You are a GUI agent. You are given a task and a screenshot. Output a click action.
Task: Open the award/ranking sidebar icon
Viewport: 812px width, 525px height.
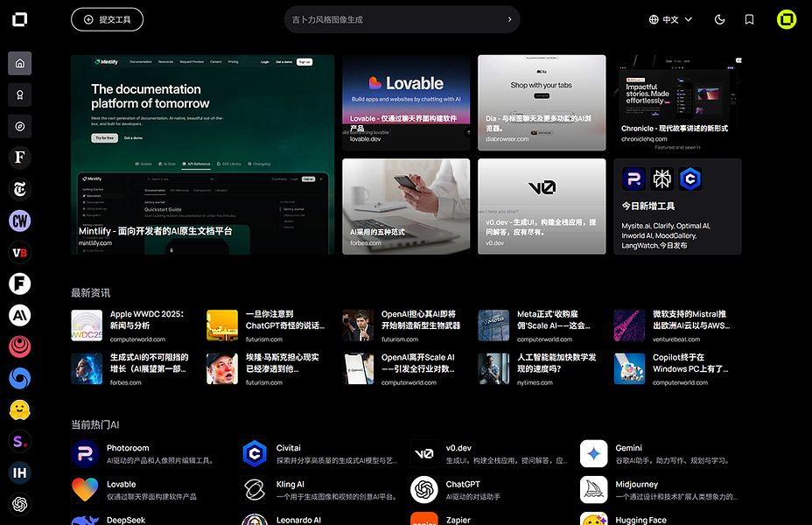[19, 94]
